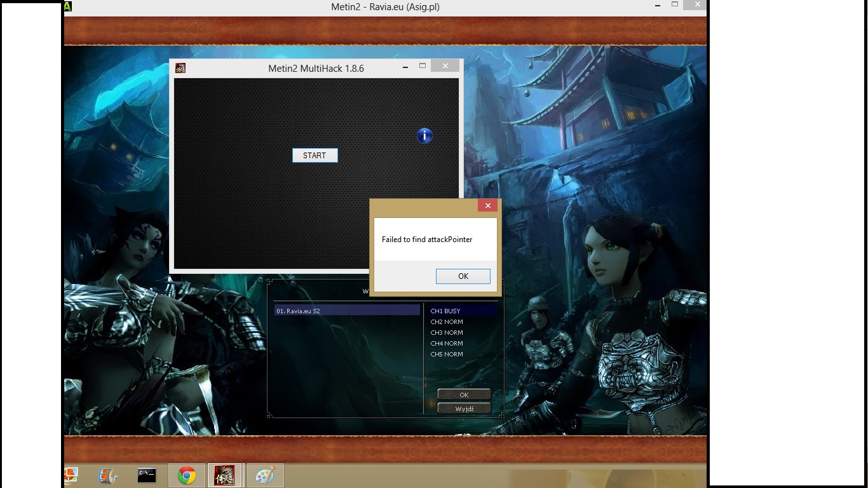This screenshot has height=488, width=868.
Task: Minimize the Metin2 MultiHack window
Action: pyautogui.click(x=405, y=67)
